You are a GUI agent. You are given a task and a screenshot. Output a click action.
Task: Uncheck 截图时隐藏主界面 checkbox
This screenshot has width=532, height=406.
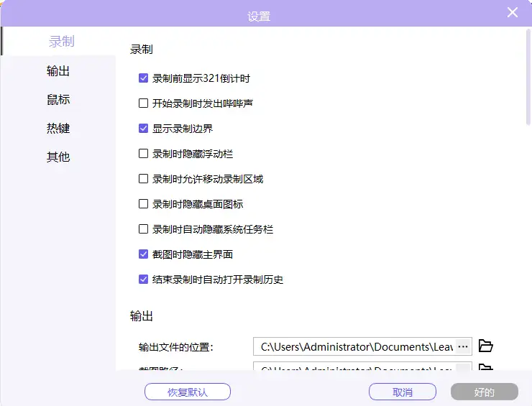click(144, 254)
